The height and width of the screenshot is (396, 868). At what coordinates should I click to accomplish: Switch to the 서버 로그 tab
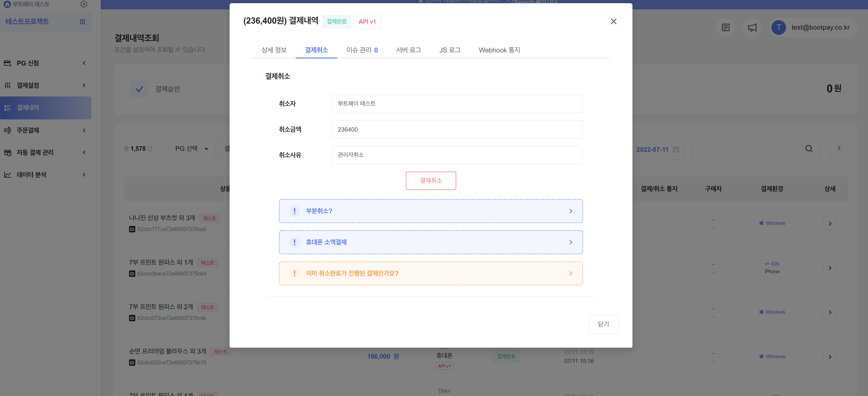coord(408,50)
